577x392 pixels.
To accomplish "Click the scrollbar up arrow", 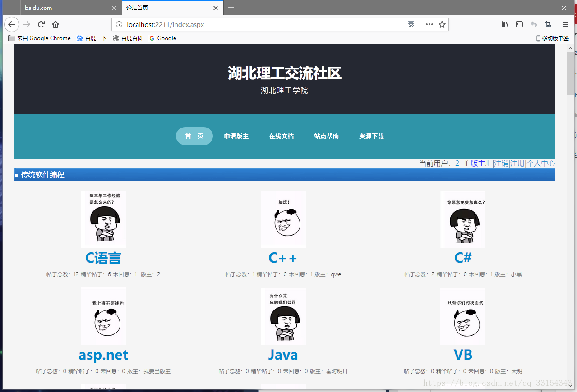I will 570,48.
